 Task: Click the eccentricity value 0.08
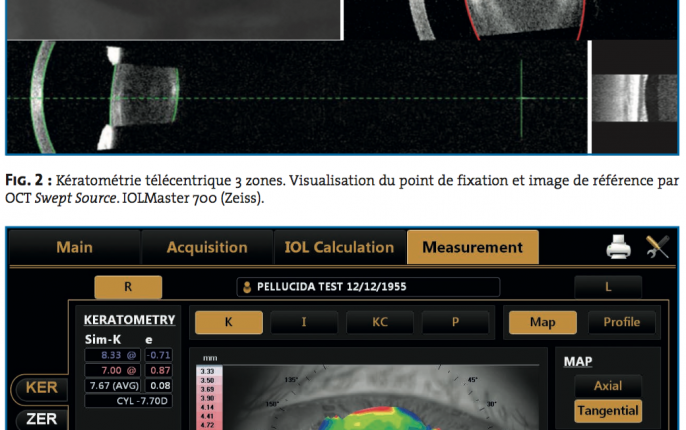click(158, 386)
